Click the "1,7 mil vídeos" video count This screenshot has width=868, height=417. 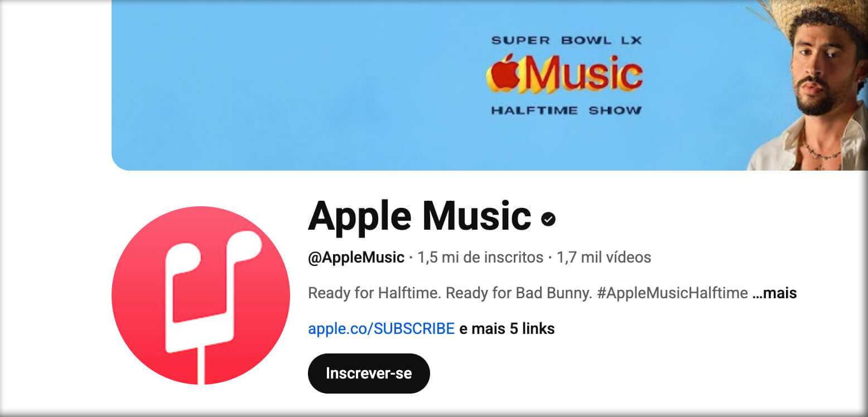point(604,258)
